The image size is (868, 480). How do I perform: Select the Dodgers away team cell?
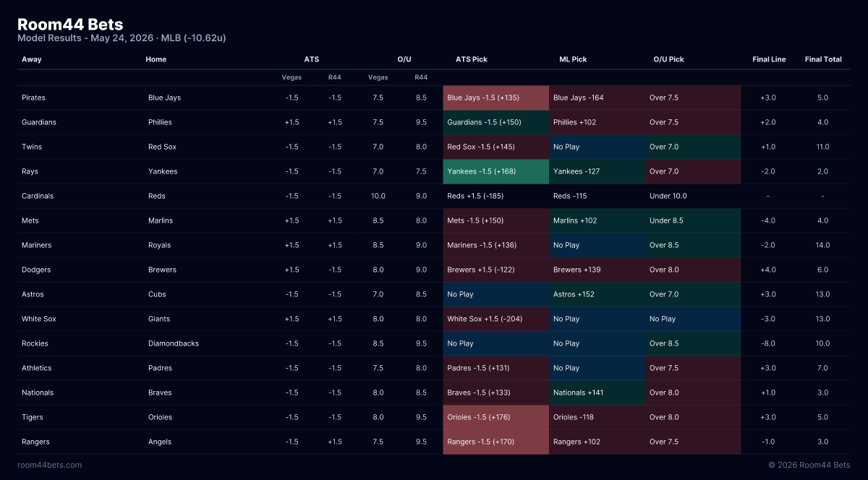pyautogui.click(x=36, y=270)
